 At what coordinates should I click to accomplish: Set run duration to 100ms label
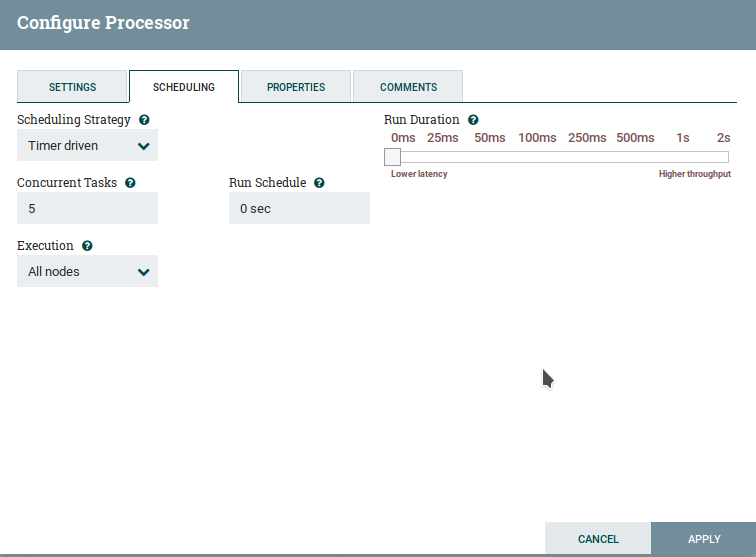[x=537, y=138]
